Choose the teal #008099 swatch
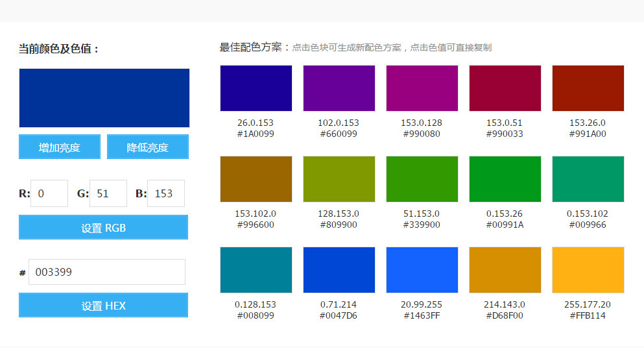This screenshot has height=355, width=644. coord(256,270)
